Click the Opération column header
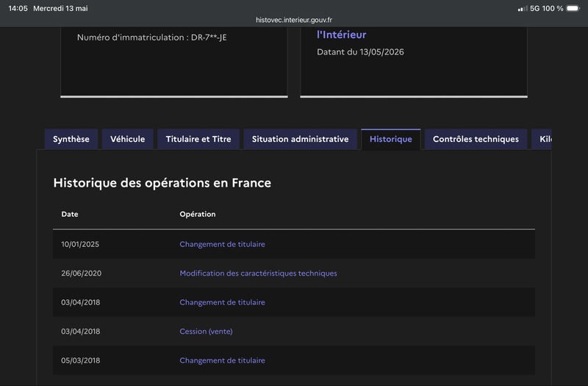Viewport: 588px width, 386px height. [x=198, y=214]
